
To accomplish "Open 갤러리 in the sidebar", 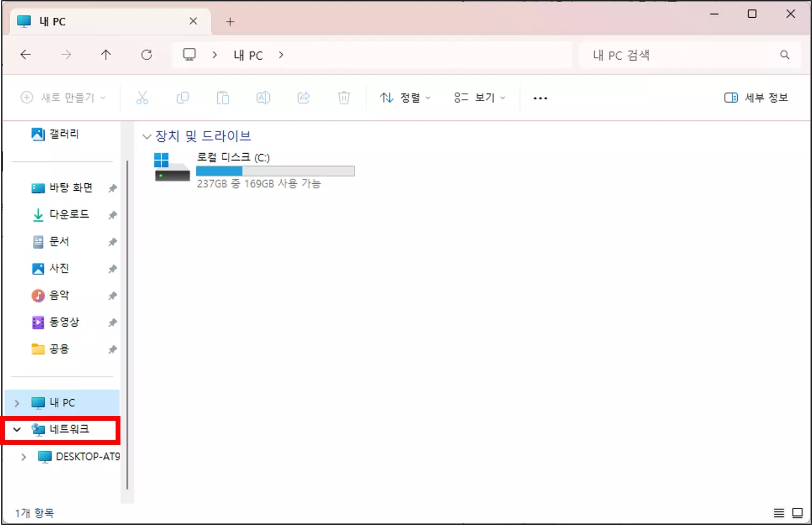I will (x=55, y=134).
